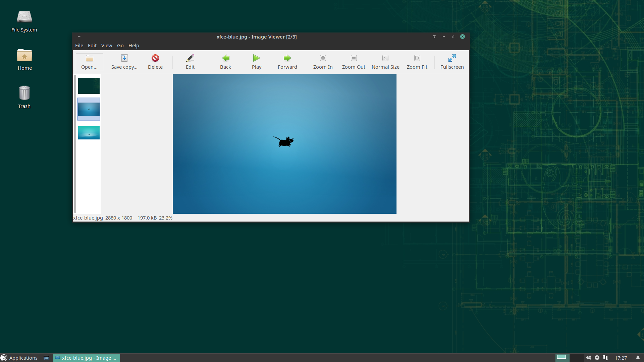Click the Zoom Fit toolbar icon
The width and height of the screenshot is (644, 362).
(417, 58)
